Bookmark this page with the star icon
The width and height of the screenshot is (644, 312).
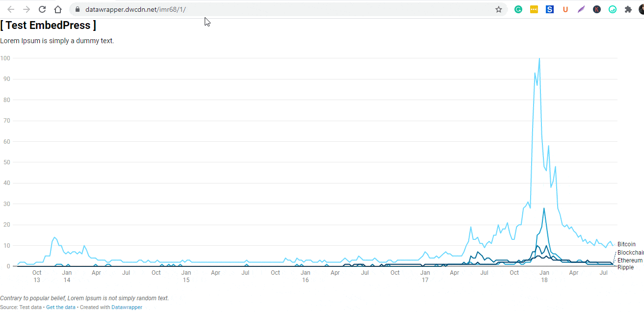[499, 9]
